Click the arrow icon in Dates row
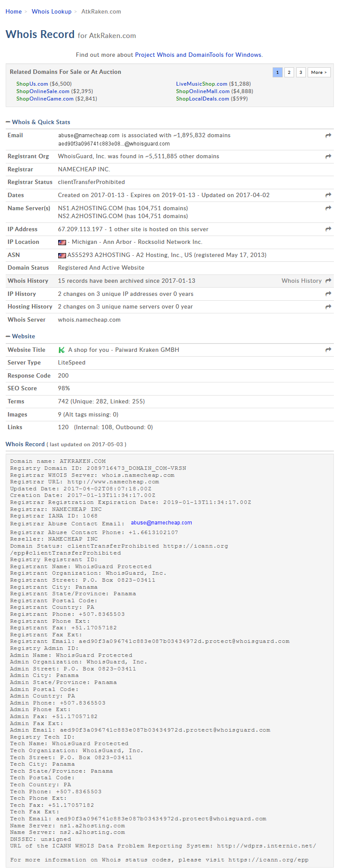Screen dimensions: 340x868 point(328,195)
